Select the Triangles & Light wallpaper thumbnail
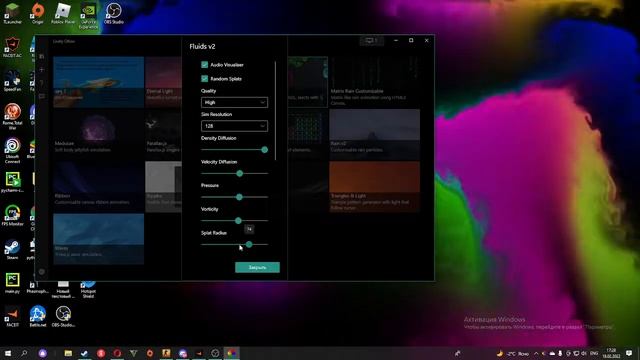The width and height of the screenshot is (640, 360). (374, 187)
